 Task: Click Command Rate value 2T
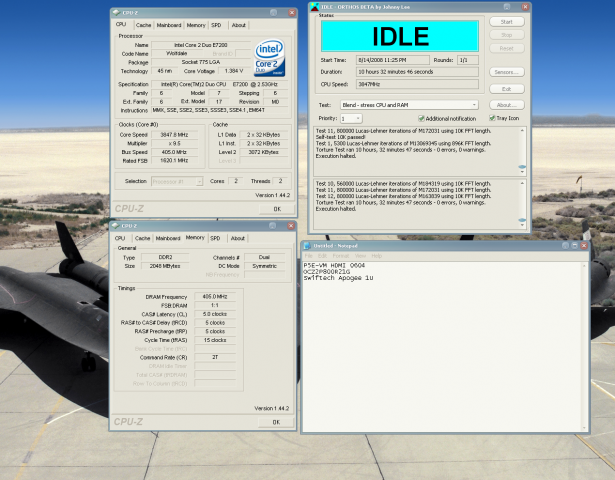click(x=215, y=357)
